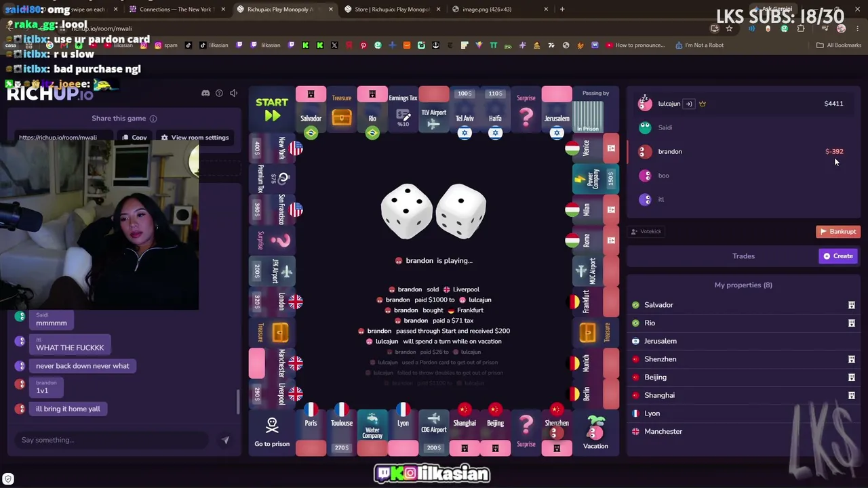Select player boo in the player list
The image size is (868, 488).
(x=742, y=176)
